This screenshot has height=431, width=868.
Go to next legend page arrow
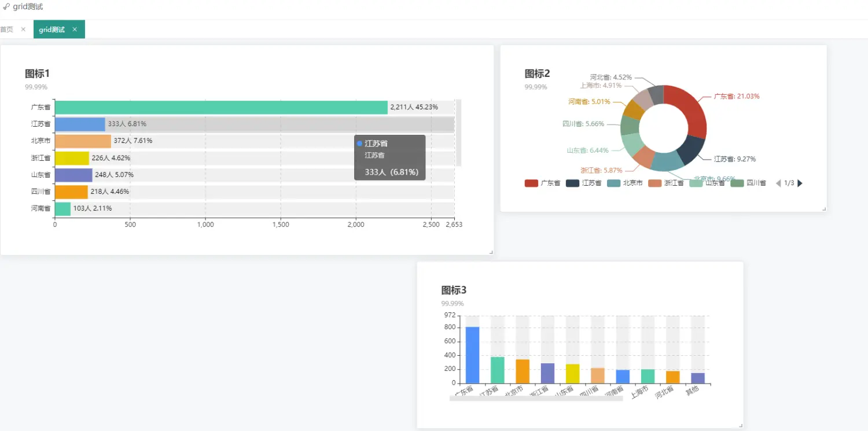coord(800,183)
